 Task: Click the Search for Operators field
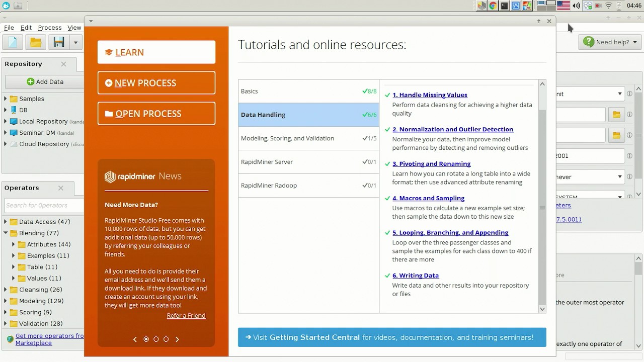44,205
